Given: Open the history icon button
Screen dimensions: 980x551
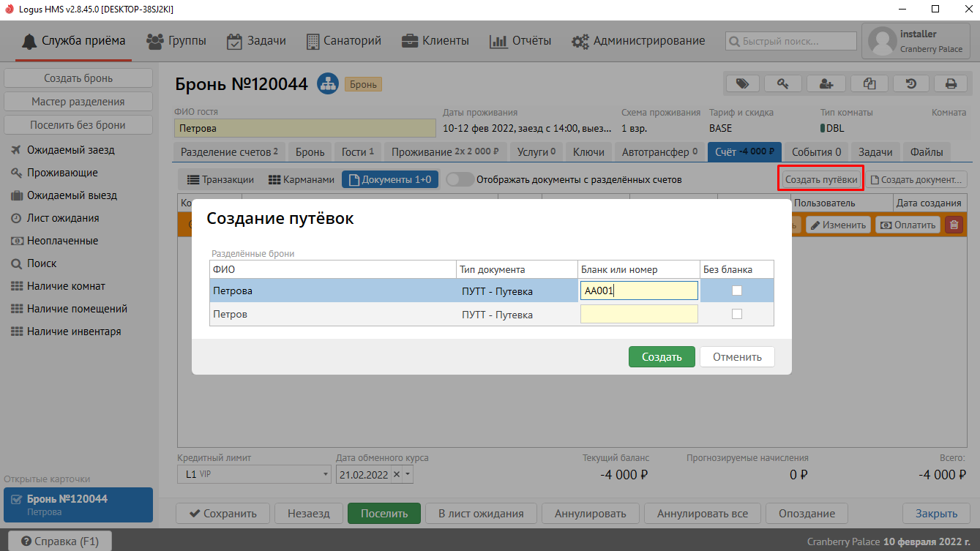Looking at the screenshot, I should [911, 83].
